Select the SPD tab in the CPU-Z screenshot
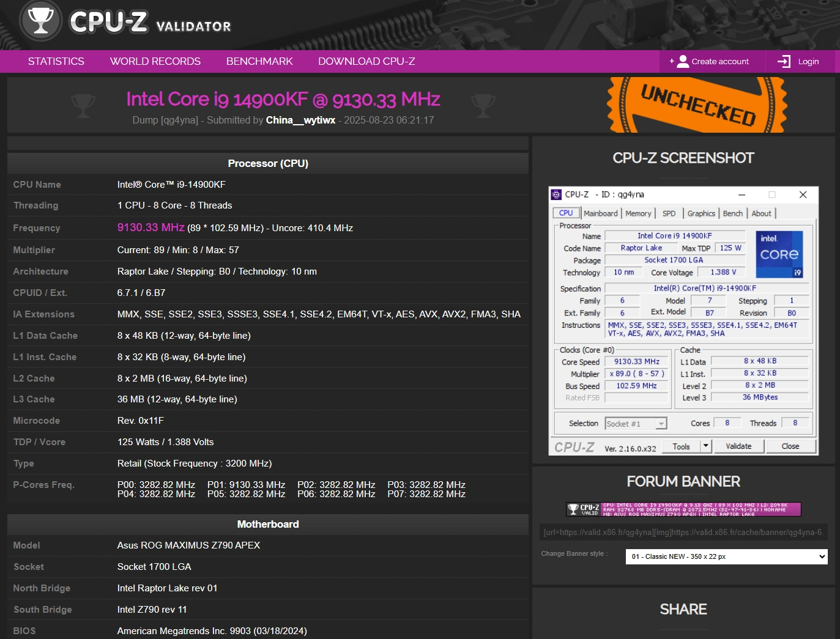Viewport: 840px width, 639px height. [669, 213]
